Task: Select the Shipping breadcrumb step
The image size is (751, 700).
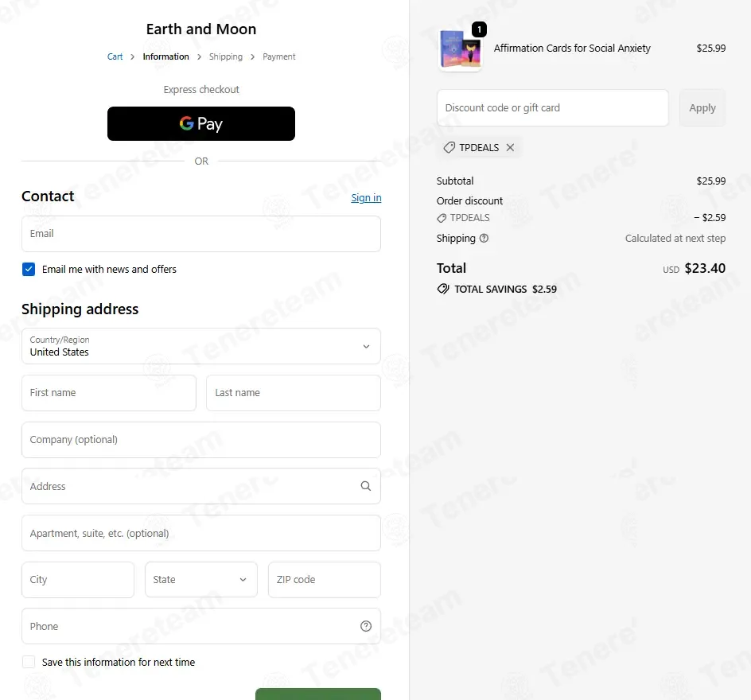Action: [226, 56]
